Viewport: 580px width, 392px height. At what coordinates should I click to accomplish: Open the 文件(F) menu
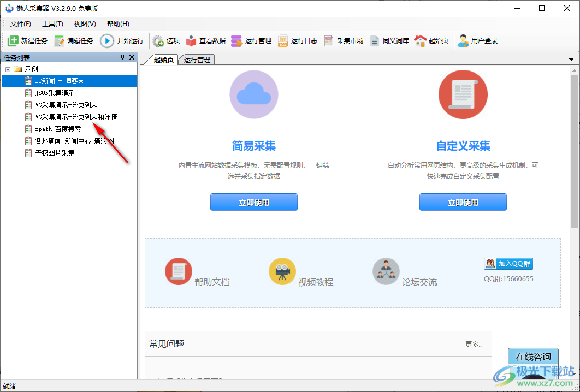(x=21, y=23)
